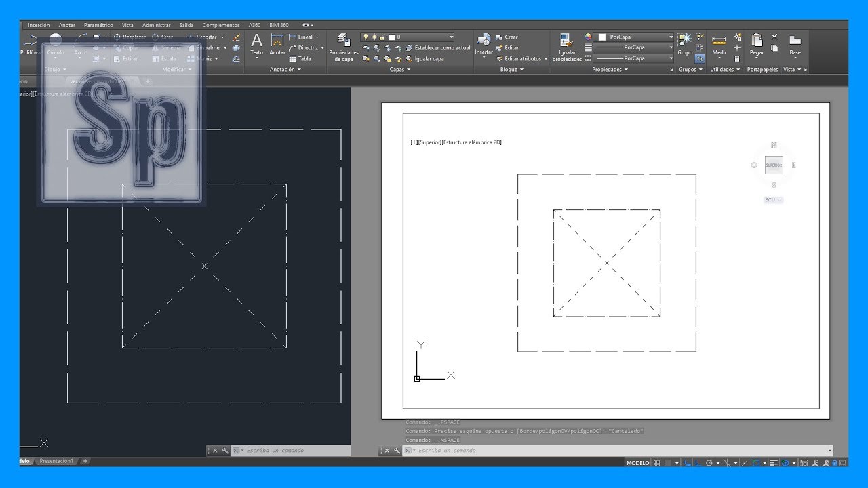
Task: Click Crear block tool
Action: pyautogui.click(x=507, y=37)
